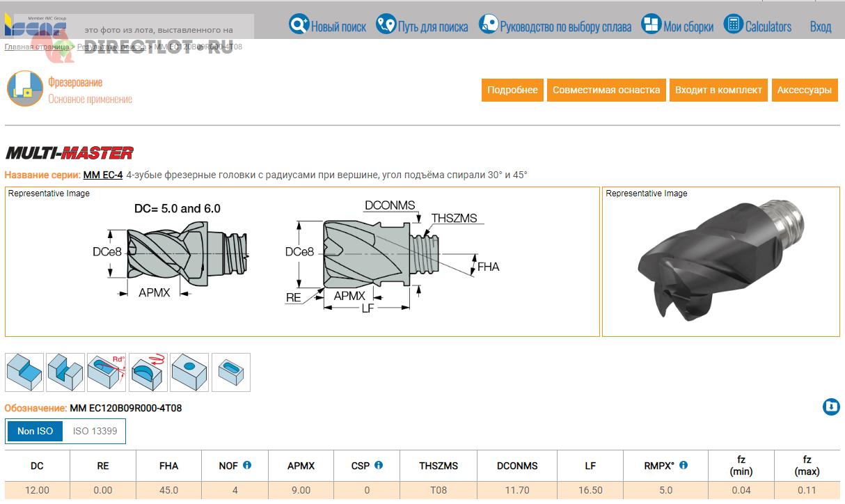This screenshot has width=845, height=504.
Task: Click the THSZMS value T08 cell
Action: click(x=439, y=490)
